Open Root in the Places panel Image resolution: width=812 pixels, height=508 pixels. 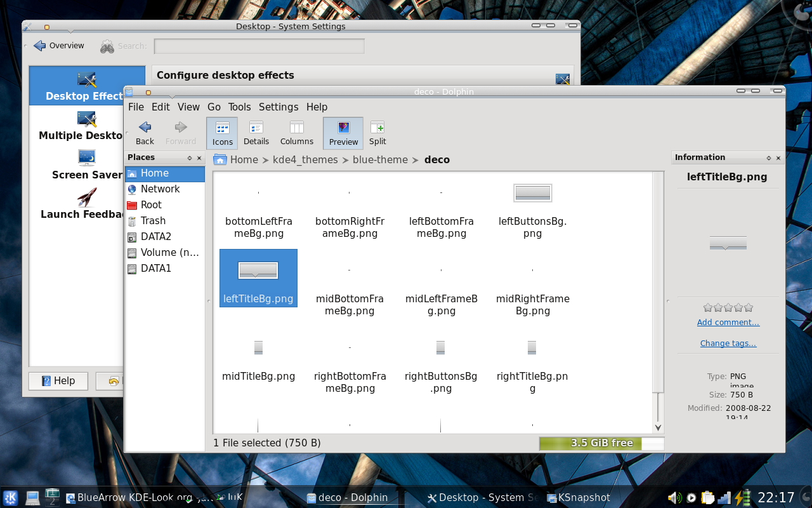(165, 205)
